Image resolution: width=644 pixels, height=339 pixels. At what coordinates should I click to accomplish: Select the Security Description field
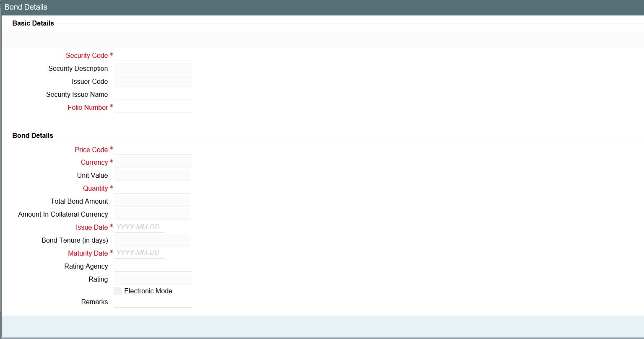coord(153,68)
